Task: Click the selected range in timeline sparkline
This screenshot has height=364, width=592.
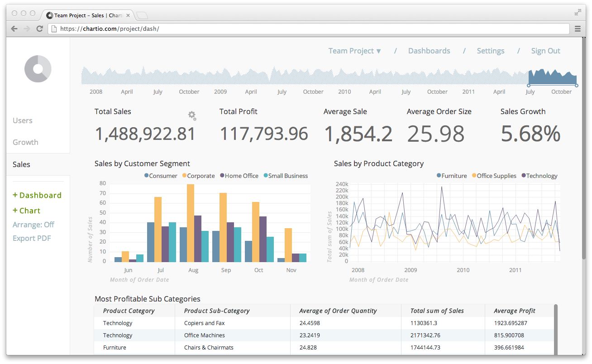Action: click(553, 77)
